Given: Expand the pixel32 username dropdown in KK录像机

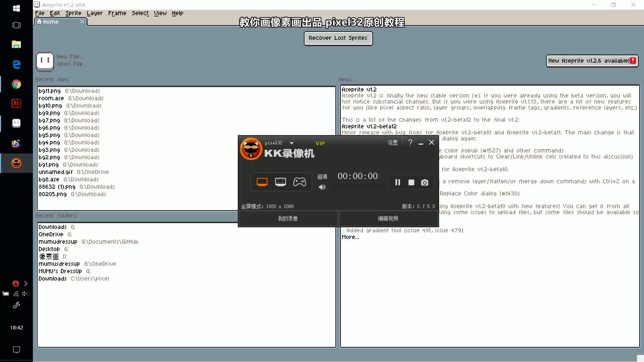Looking at the screenshot, I should [291, 142].
